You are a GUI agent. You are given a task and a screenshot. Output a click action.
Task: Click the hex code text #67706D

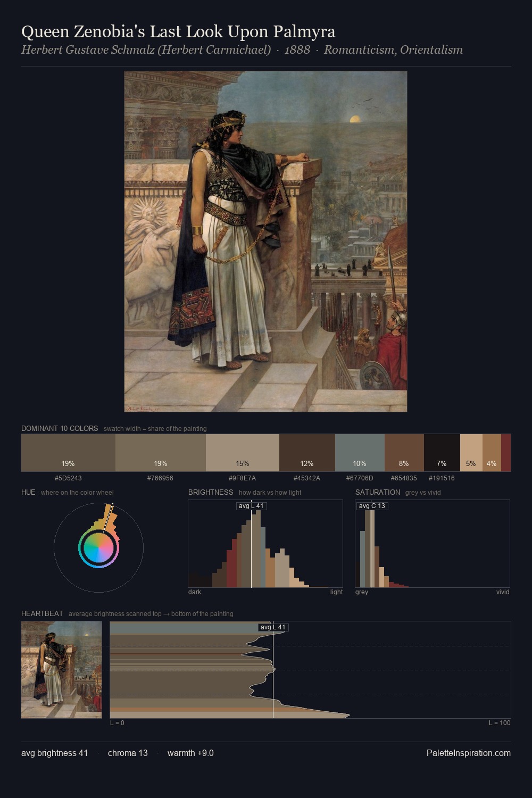360,478
